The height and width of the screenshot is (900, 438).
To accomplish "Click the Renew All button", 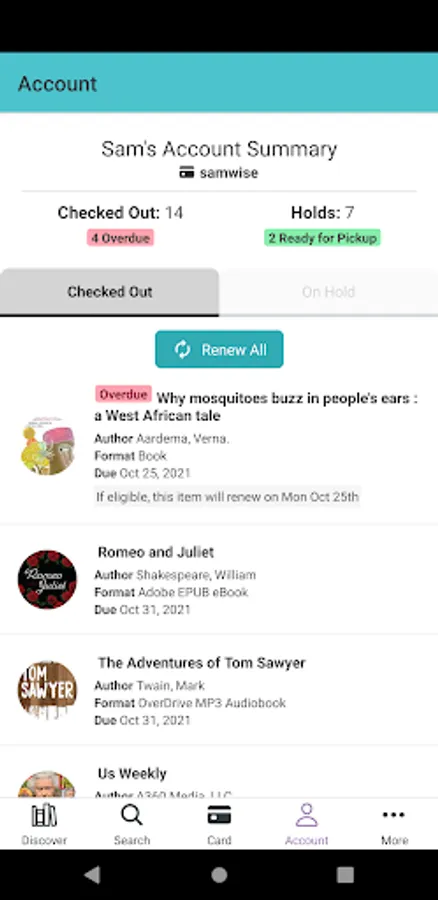I will [x=219, y=349].
